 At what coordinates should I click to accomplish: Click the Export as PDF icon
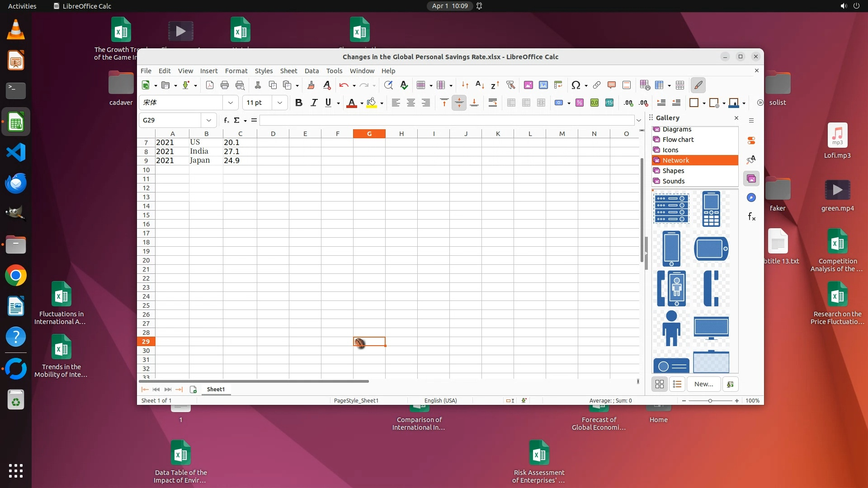point(210,85)
